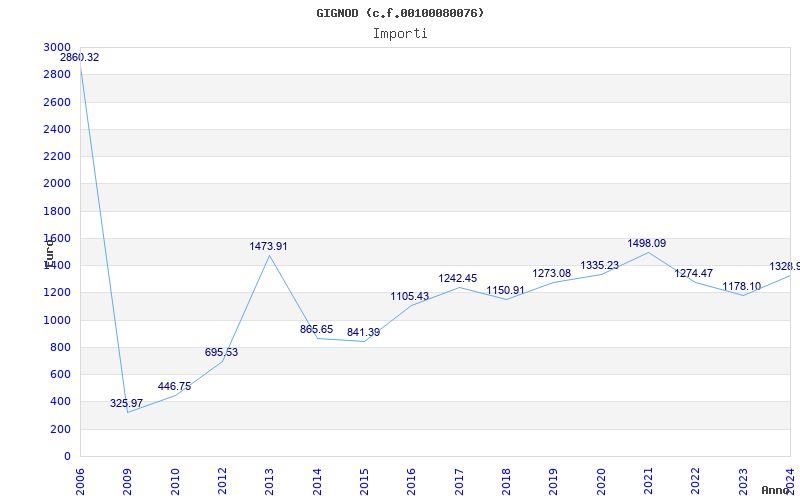Click the 2022 x-axis year label
This screenshot has width=800, height=500.
(695, 482)
